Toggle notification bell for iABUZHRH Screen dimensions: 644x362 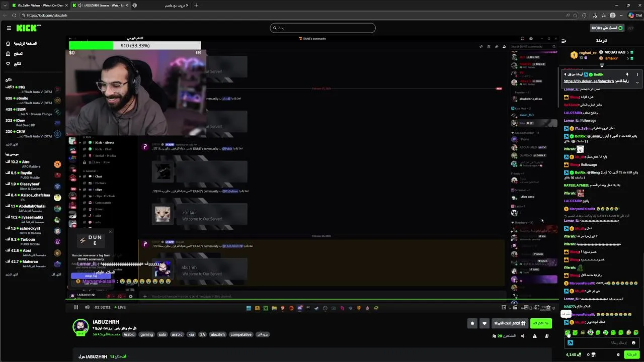(472, 323)
